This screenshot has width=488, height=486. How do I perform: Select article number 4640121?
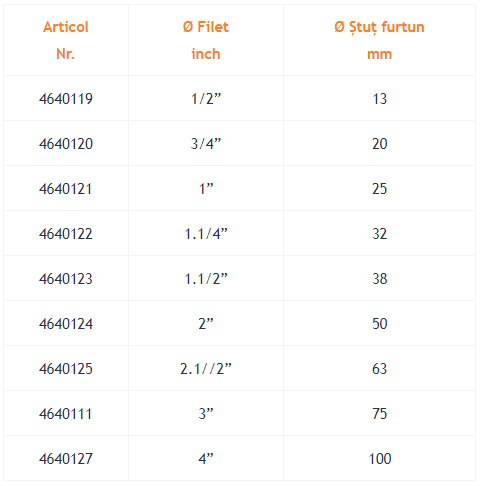66,189
